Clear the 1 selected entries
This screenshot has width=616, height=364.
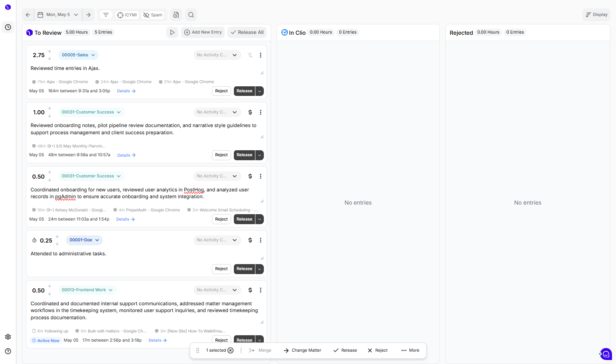[231, 350]
